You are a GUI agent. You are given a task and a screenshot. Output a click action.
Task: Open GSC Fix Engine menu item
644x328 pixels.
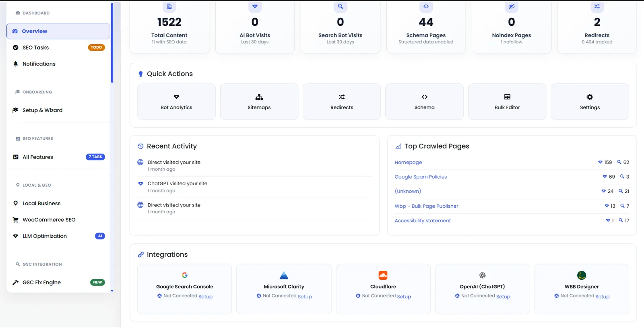coord(58,283)
